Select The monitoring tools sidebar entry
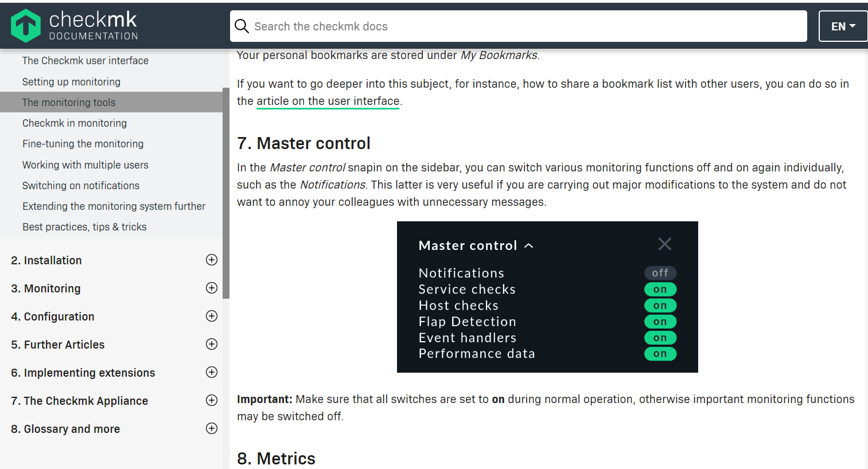The image size is (868, 469). [x=68, y=102]
